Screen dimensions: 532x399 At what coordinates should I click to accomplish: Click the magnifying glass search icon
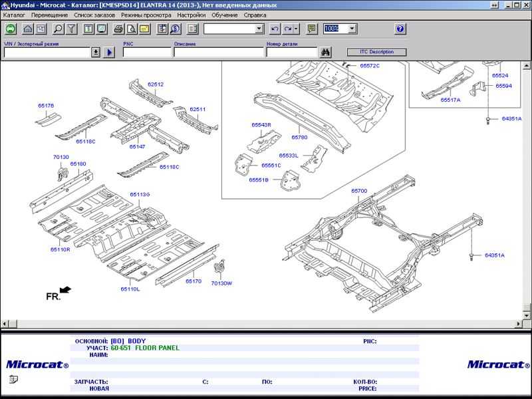(58, 29)
